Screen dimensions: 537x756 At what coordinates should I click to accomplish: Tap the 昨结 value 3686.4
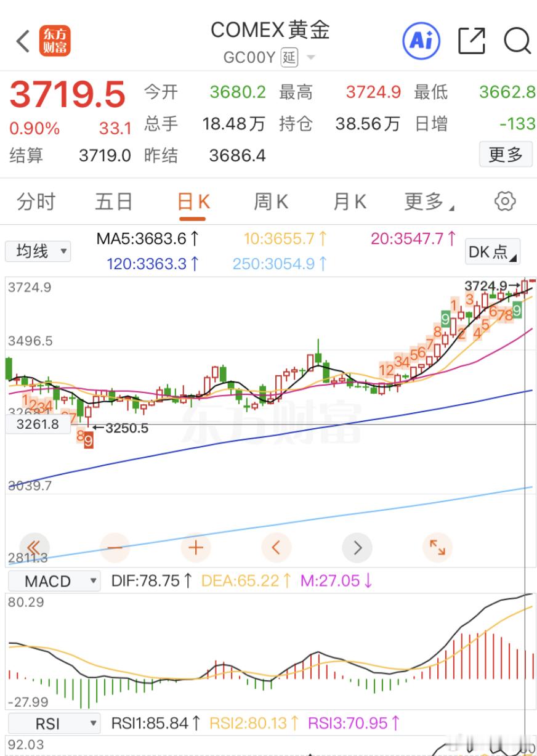238,155
